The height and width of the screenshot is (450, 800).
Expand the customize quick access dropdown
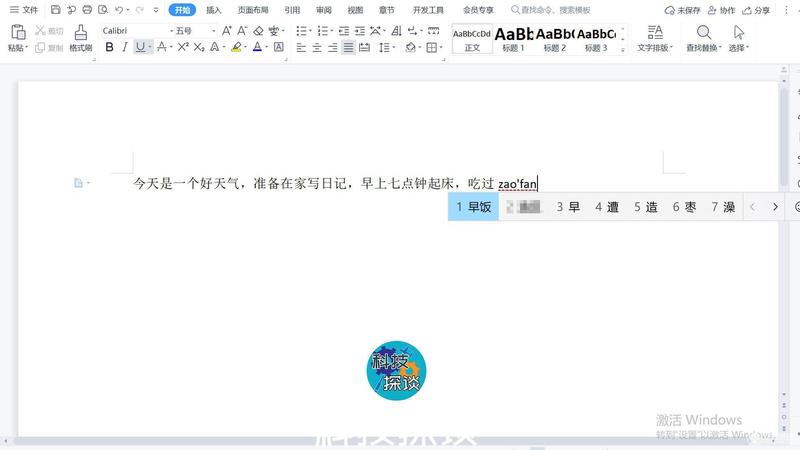(x=156, y=10)
